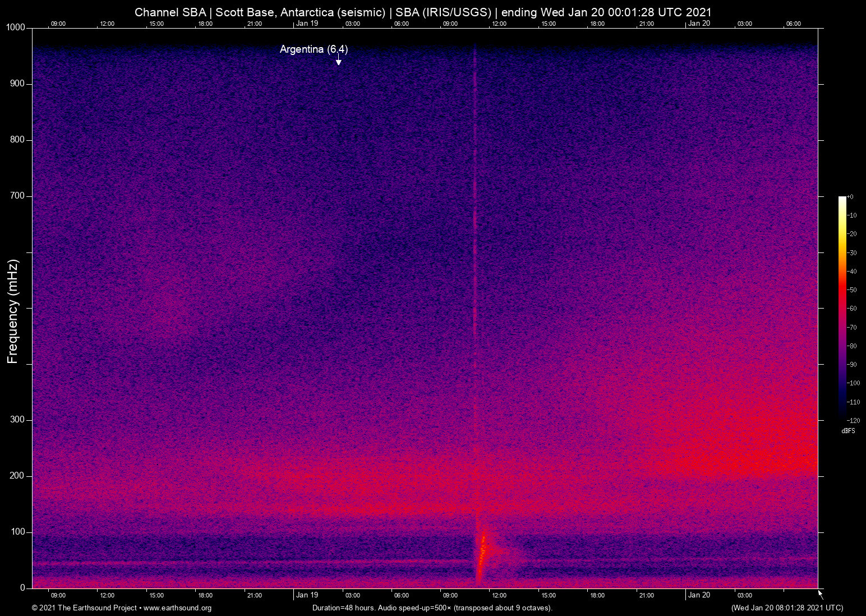Click the +0 top value of color legend
The image size is (866, 616).
pos(850,197)
